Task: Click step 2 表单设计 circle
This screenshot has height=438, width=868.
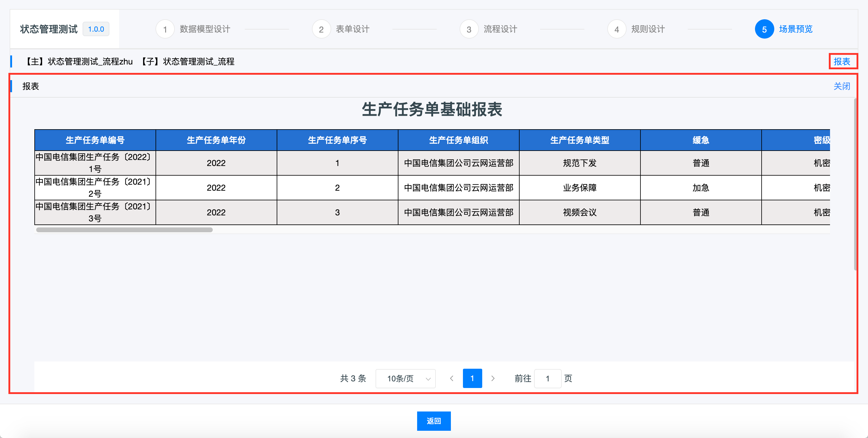Action: coord(321,29)
